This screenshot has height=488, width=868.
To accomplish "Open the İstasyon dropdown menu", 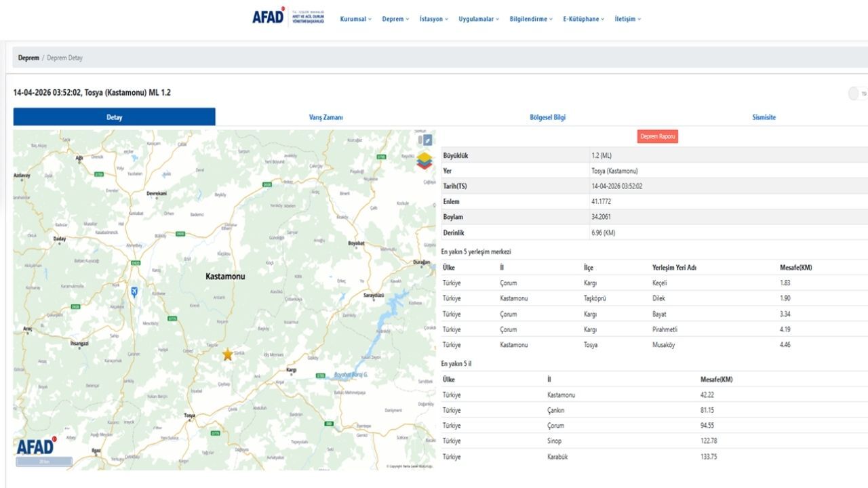I will coord(434,19).
